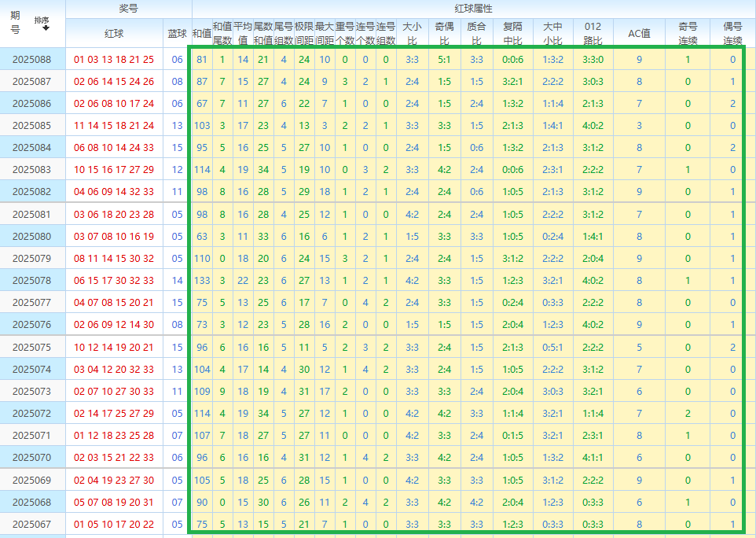756x538 pixels.
Task: Click the 奇偶比 column header
Action: tap(444, 33)
